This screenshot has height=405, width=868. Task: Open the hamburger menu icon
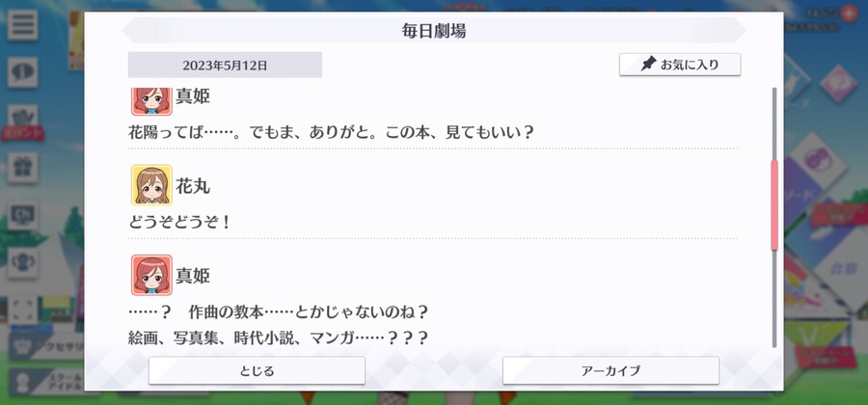[x=23, y=24]
